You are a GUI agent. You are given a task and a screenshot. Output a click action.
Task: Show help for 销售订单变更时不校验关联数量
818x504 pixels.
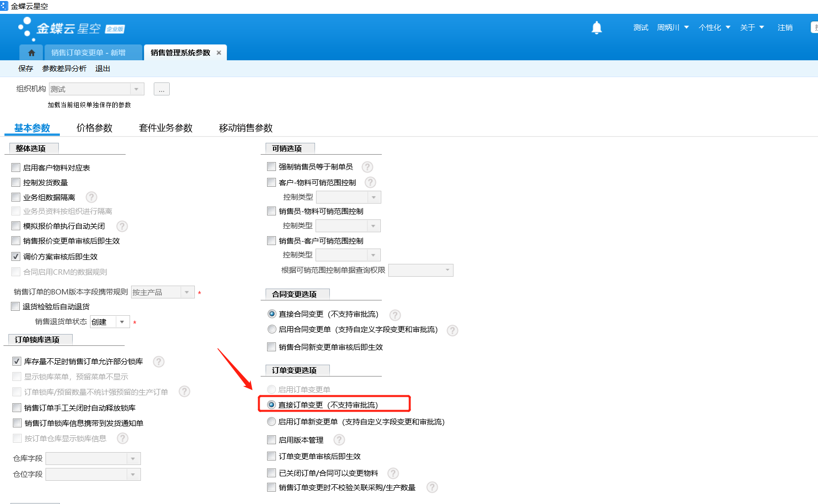[x=432, y=487]
